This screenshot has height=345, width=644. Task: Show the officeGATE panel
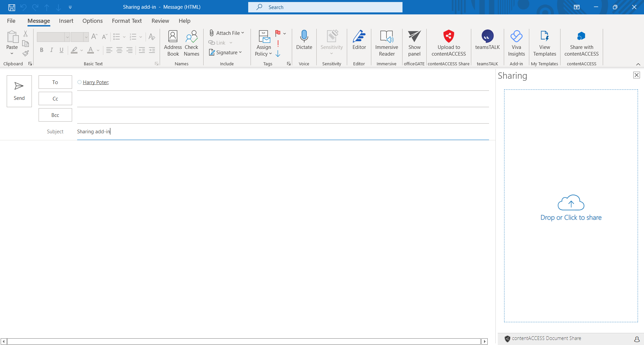click(414, 43)
